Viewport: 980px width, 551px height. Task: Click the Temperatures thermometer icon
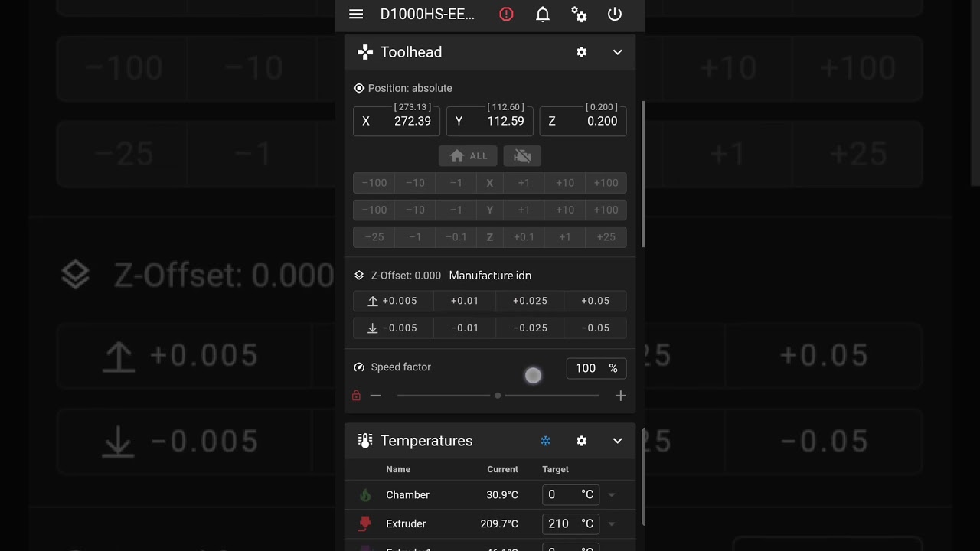(x=365, y=441)
